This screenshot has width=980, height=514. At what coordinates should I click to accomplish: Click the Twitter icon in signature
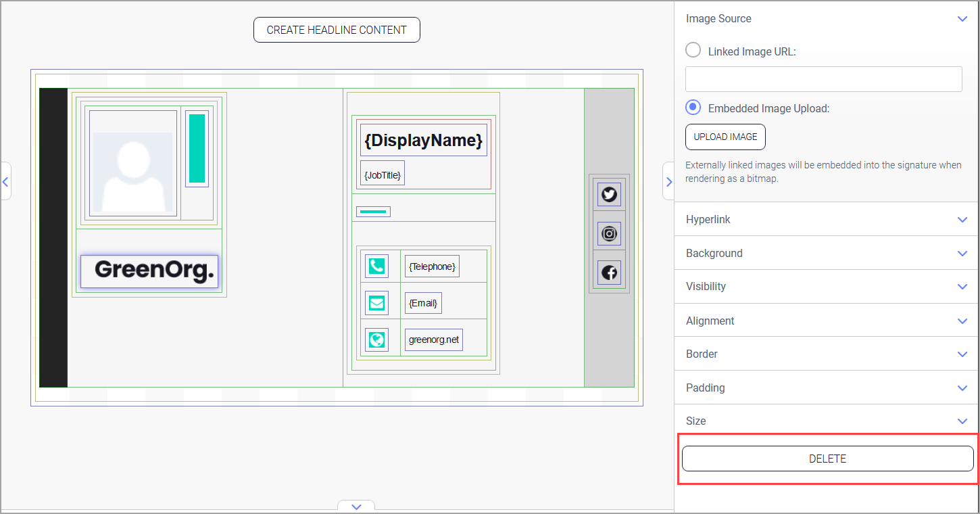(609, 195)
